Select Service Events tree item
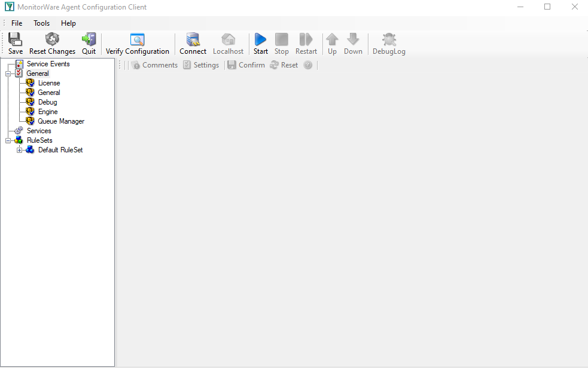 [48, 64]
